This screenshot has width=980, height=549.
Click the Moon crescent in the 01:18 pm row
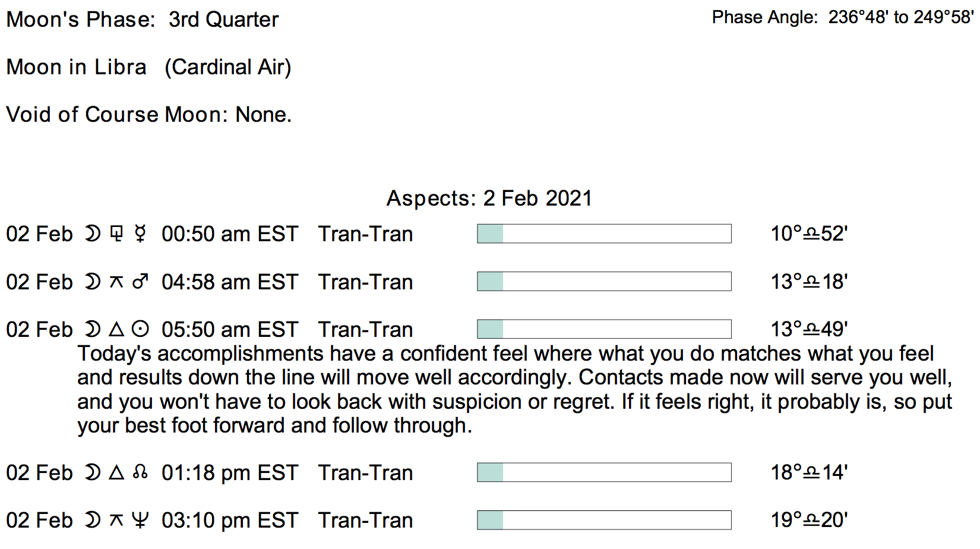click(x=92, y=472)
